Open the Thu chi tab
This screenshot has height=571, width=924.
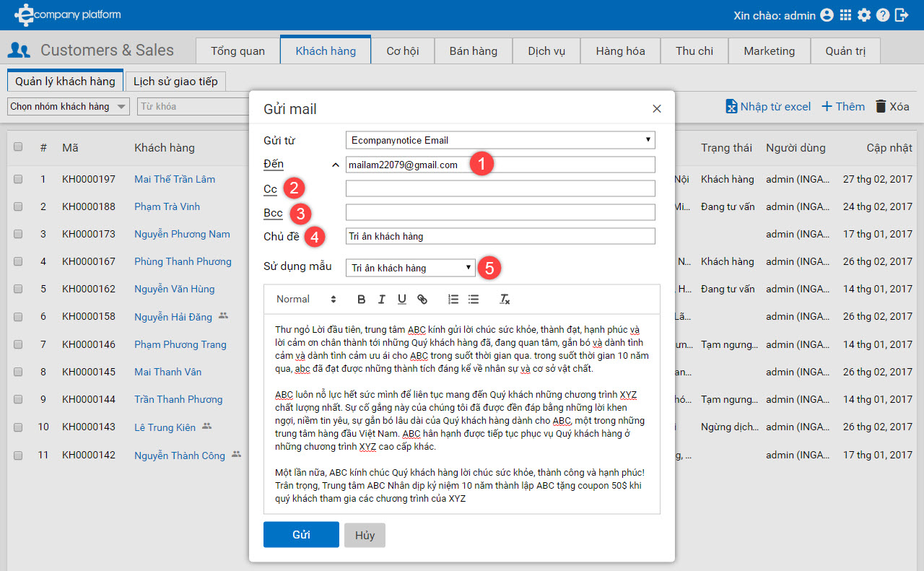coord(694,51)
